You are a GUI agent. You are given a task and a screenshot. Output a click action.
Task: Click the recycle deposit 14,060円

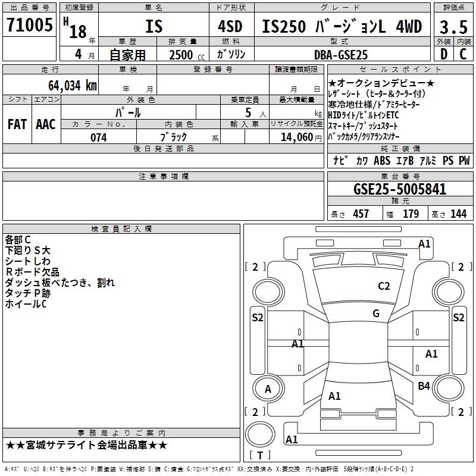coord(301,137)
